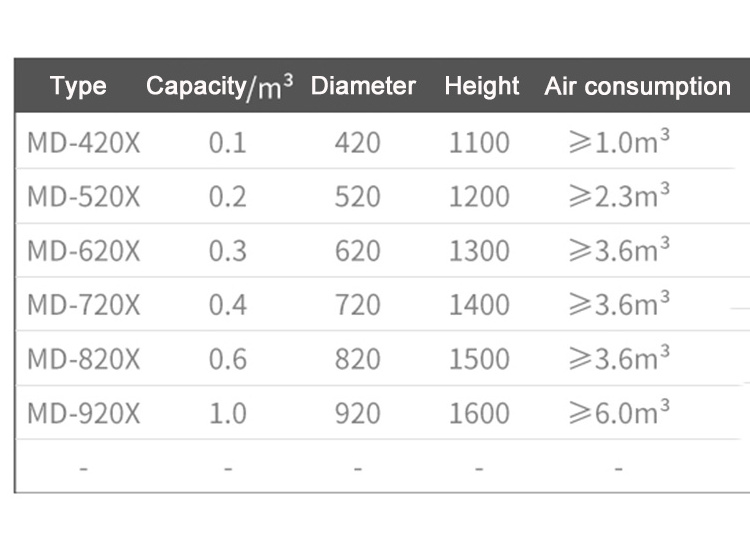Image resolution: width=750 pixels, height=547 pixels.
Task: Select the 1100 height cell
Action: [x=479, y=142]
